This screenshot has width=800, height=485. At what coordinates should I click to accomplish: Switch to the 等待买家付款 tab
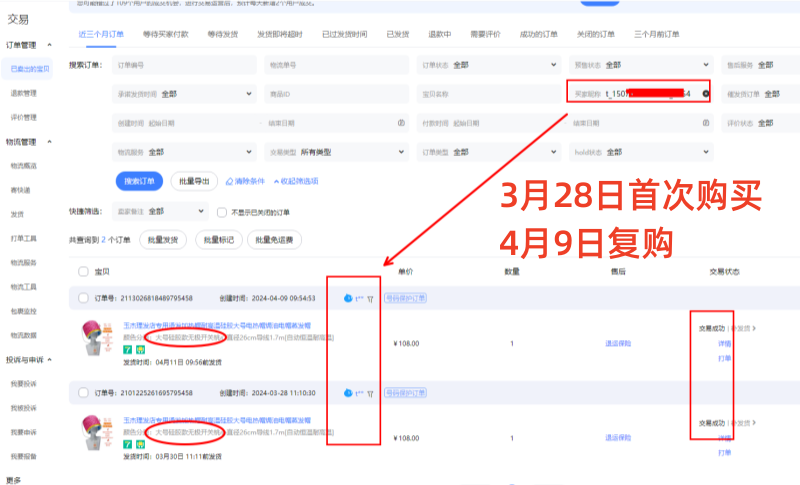[x=165, y=34]
